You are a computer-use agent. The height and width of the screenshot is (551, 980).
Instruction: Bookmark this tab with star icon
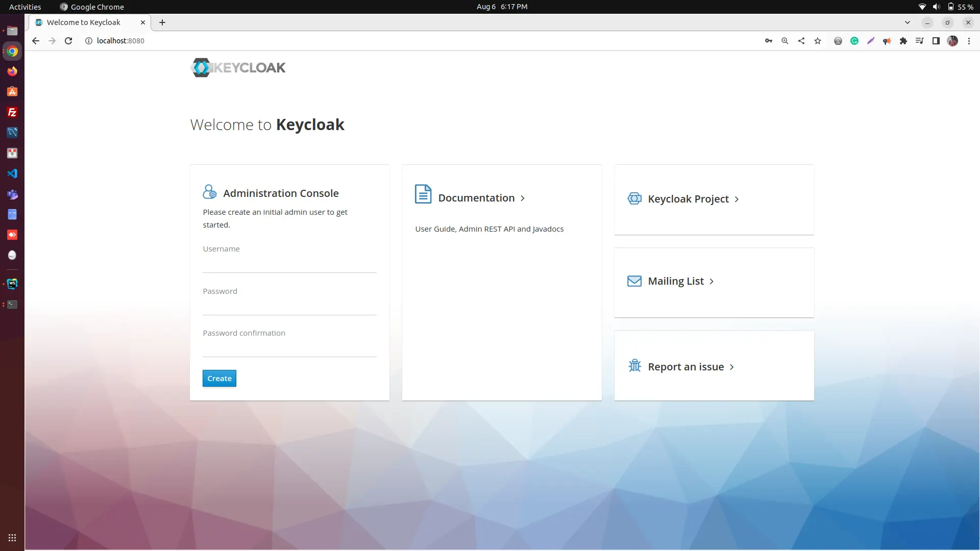coord(818,41)
